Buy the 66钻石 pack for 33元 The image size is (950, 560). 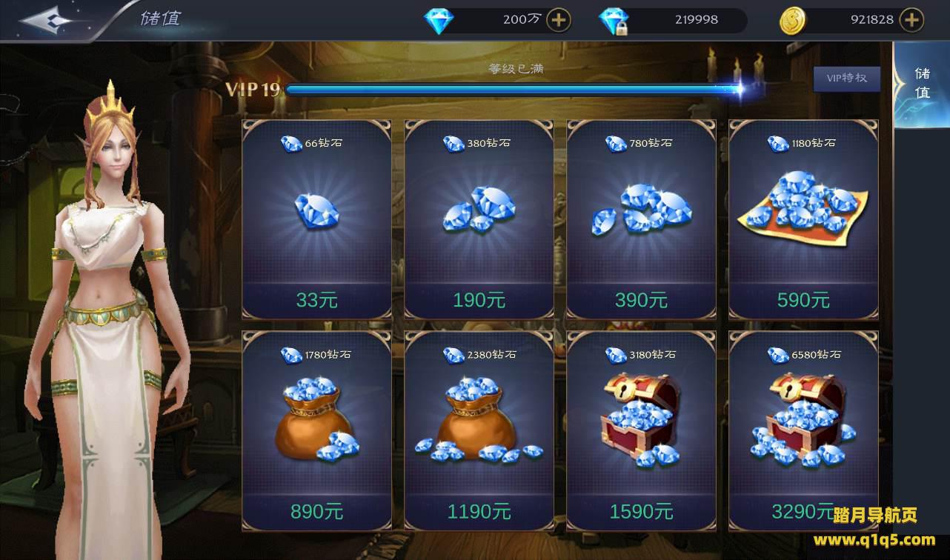click(316, 220)
